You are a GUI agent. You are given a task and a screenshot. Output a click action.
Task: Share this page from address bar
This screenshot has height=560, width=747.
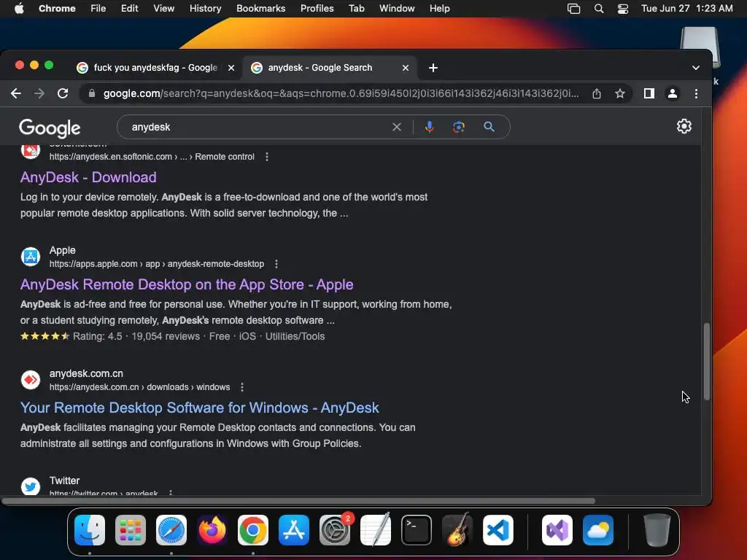(597, 93)
